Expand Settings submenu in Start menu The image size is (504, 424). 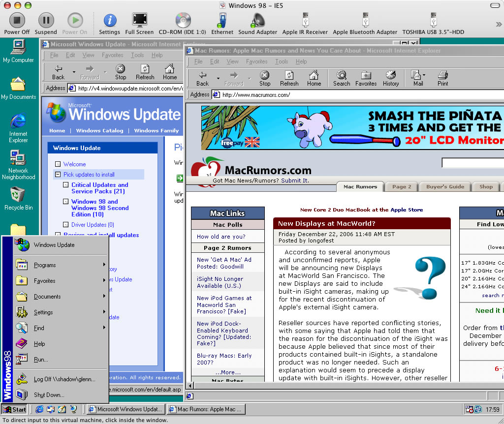click(x=61, y=312)
